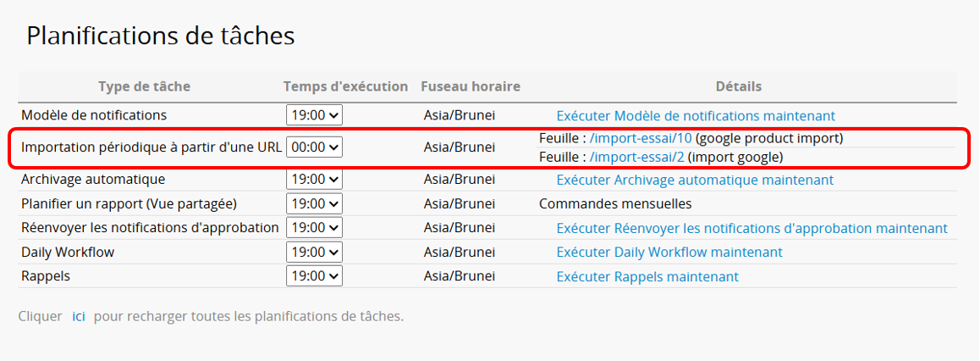Open time dropdown for Réenvoyer les notifications

pos(314,228)
